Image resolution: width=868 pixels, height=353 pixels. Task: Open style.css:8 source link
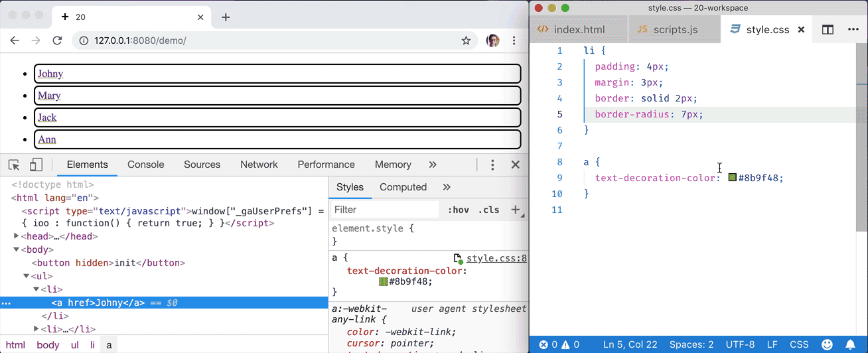point(496,258)
